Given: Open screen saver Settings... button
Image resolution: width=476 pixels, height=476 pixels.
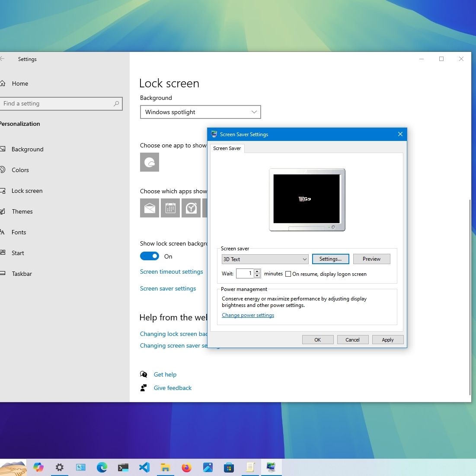Looking at the screenshot, I should click(330, 259).
